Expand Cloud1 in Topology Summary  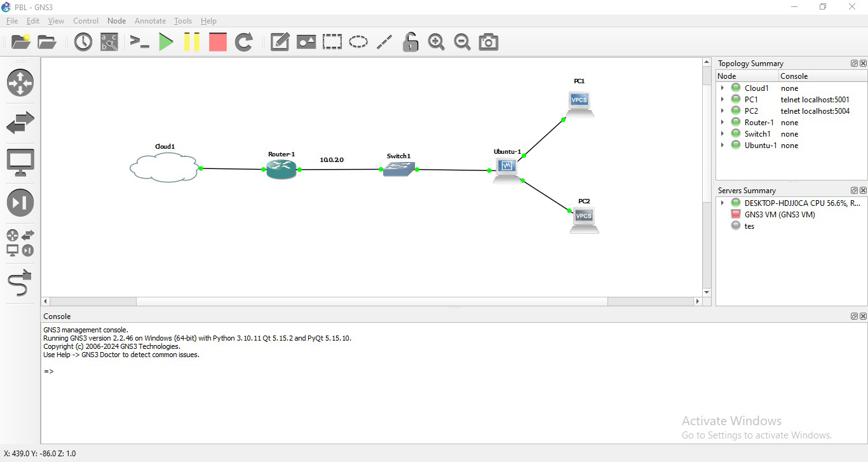coord(722,88)
